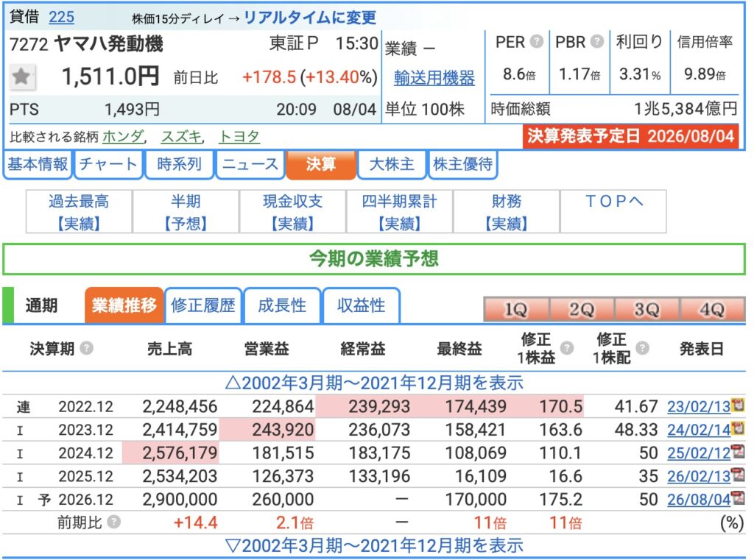The height and width of the screenshot is (560, 754).
Task: Switch to the 修正履歴 tab
Action: [x=203, y=305]
